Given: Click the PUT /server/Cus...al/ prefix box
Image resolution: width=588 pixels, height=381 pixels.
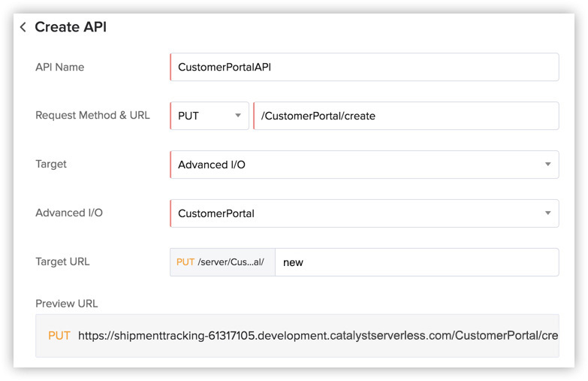Looking at the screenshot, I should pyautogui.click(x=222, y=262).
